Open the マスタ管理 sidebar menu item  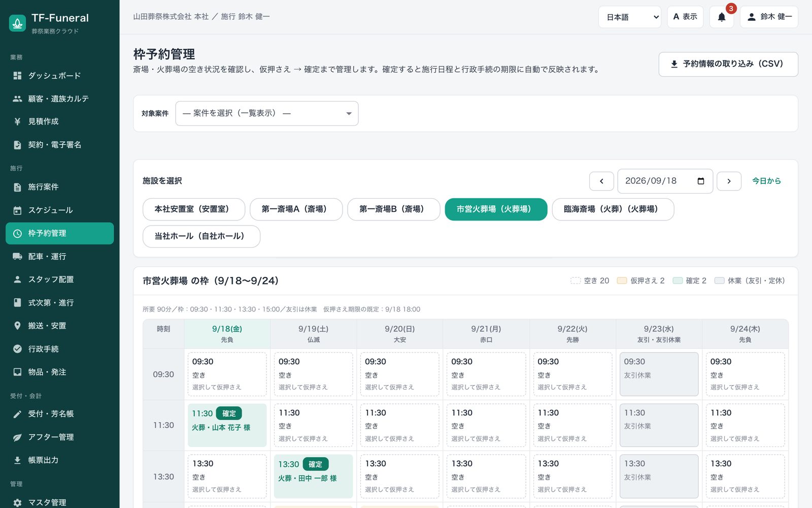[60, 502]
